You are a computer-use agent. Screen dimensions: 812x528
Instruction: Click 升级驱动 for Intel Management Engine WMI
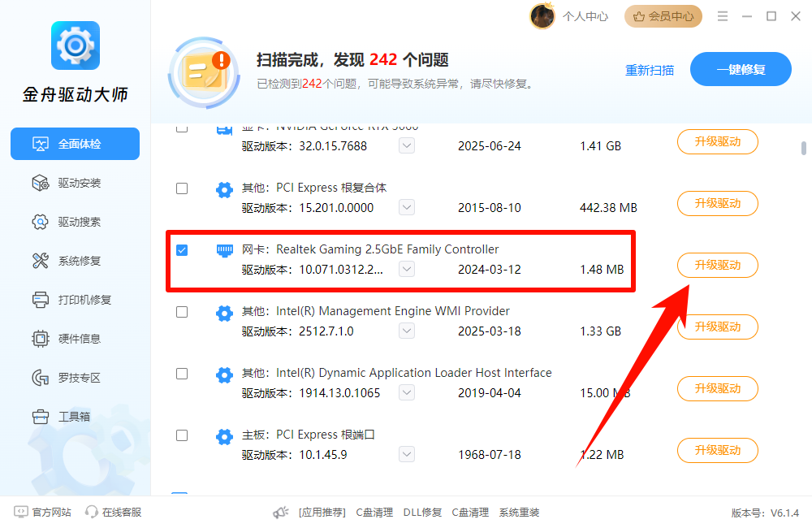[718, 327]
